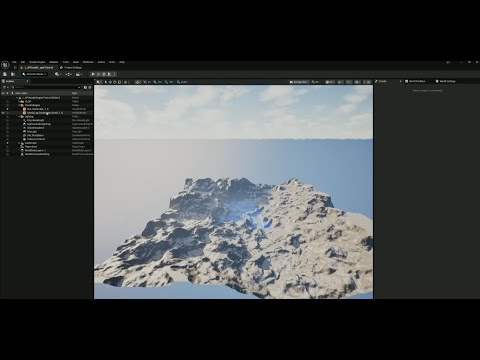Select the WorldDataLayers row
480x360 pixels.
coord(47,150)
